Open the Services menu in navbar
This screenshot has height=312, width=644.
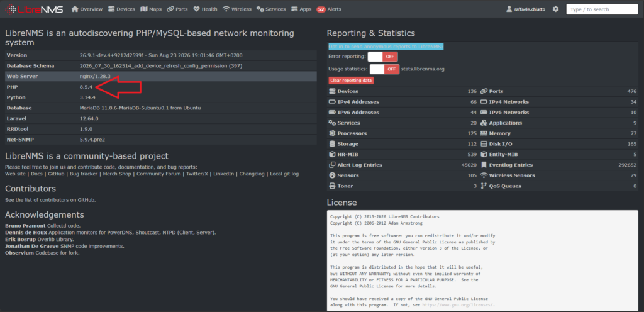click(270, 9)
